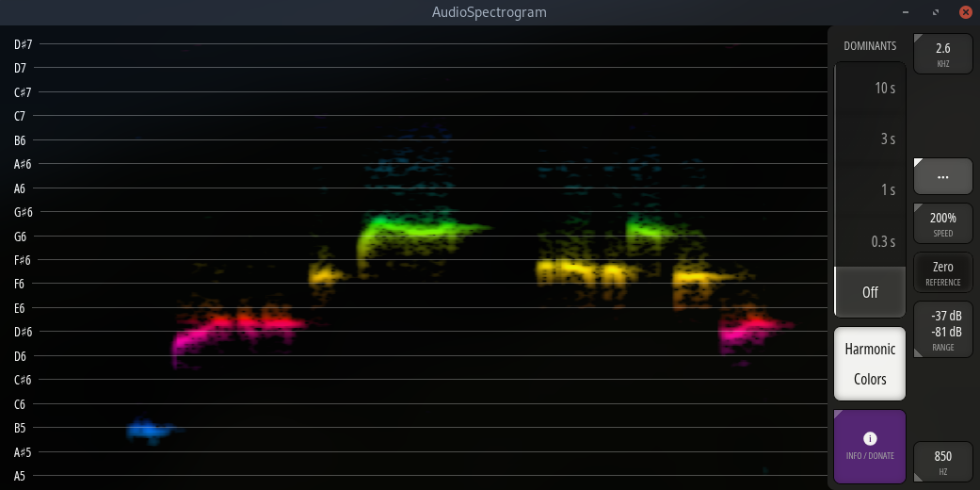Click the G6 note label
The image size is (980, 490).
coord(20,237)
